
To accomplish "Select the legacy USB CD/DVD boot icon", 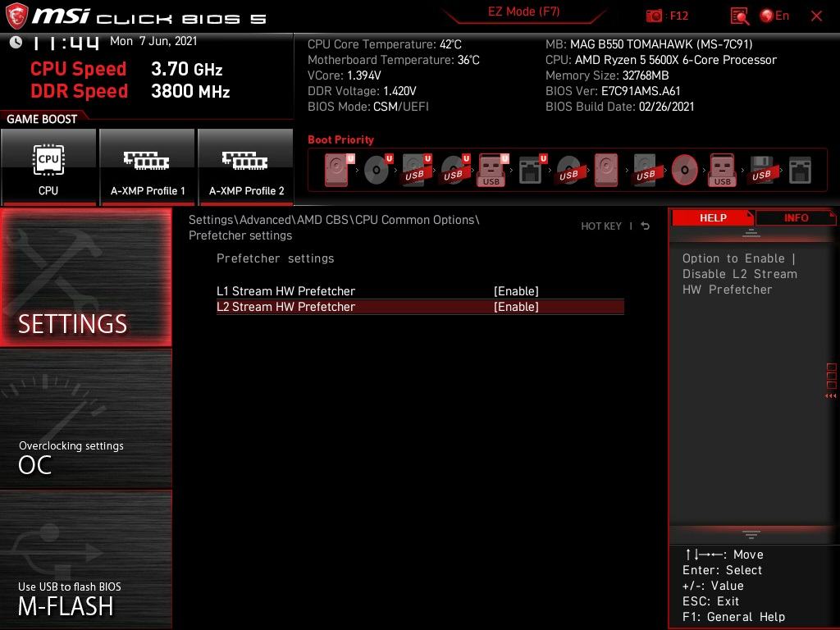I will 569,170.
